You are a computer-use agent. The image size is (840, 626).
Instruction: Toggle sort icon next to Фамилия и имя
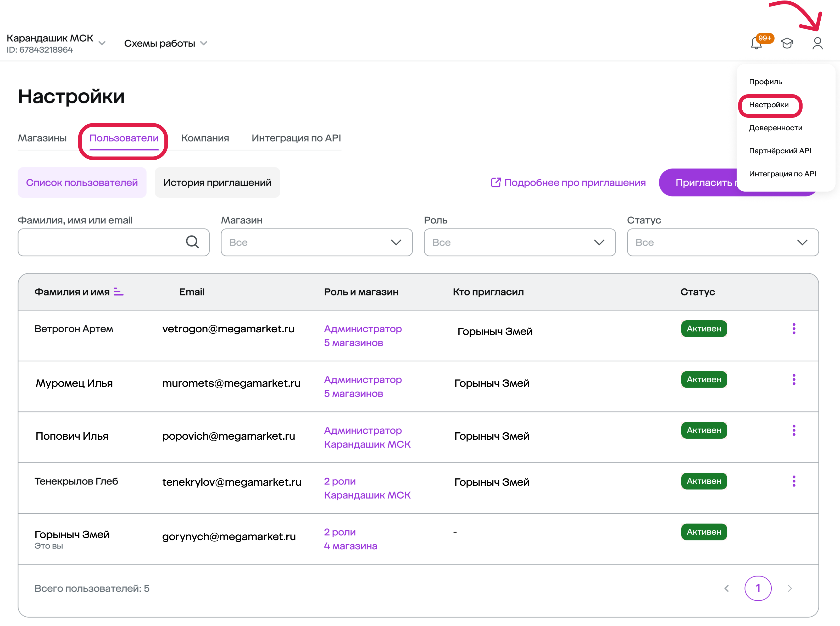click(118, 292)
